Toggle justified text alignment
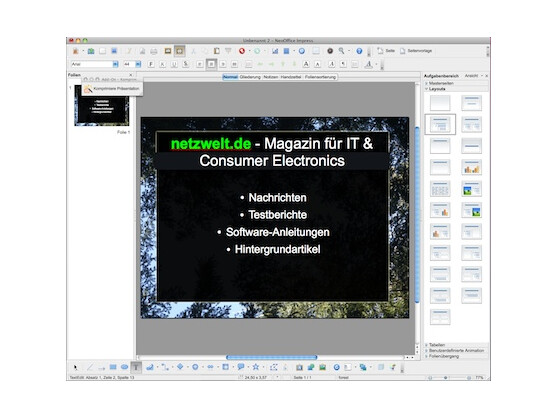 234,64
